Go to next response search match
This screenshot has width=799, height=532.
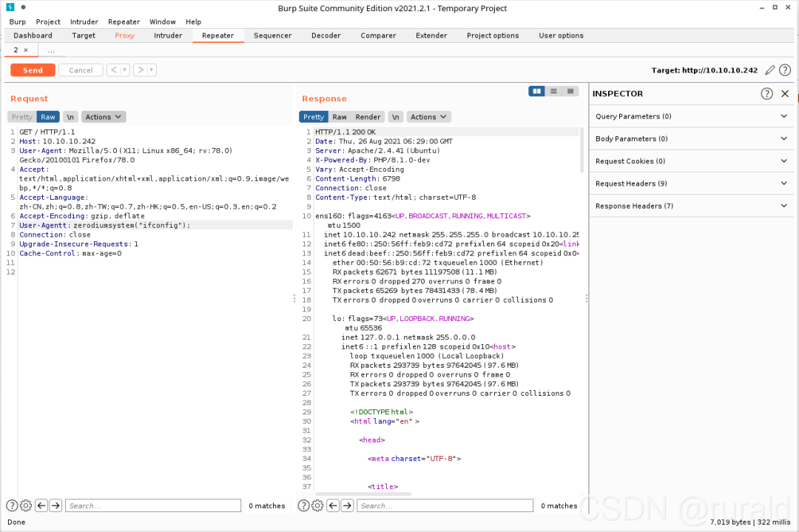tap(347, 505)
